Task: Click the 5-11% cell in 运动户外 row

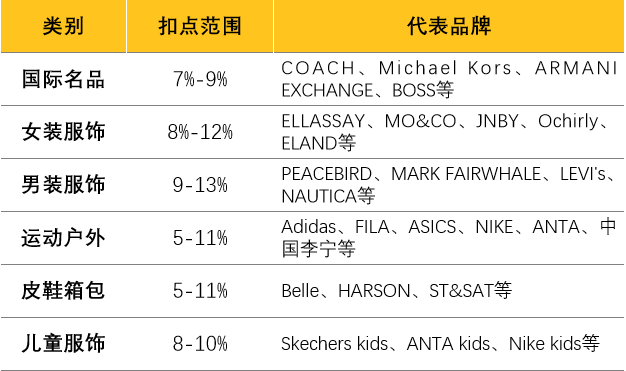Action: tap(200, 238)
